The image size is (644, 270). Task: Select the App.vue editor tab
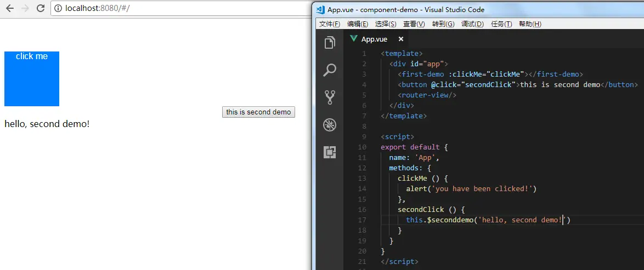pos(376,39)
